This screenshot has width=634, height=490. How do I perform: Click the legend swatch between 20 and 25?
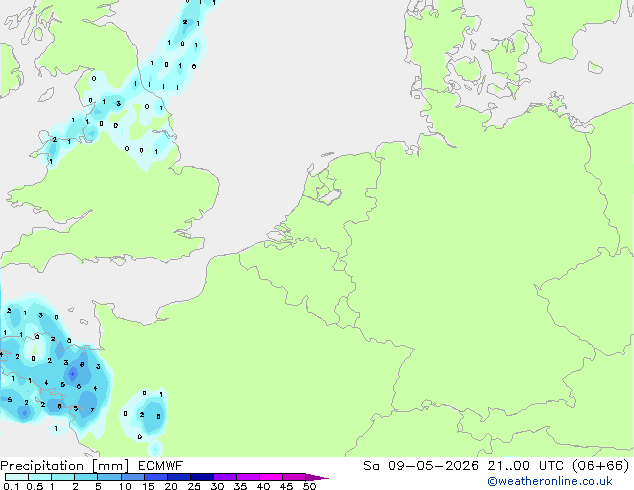click(x=179, y=477)
